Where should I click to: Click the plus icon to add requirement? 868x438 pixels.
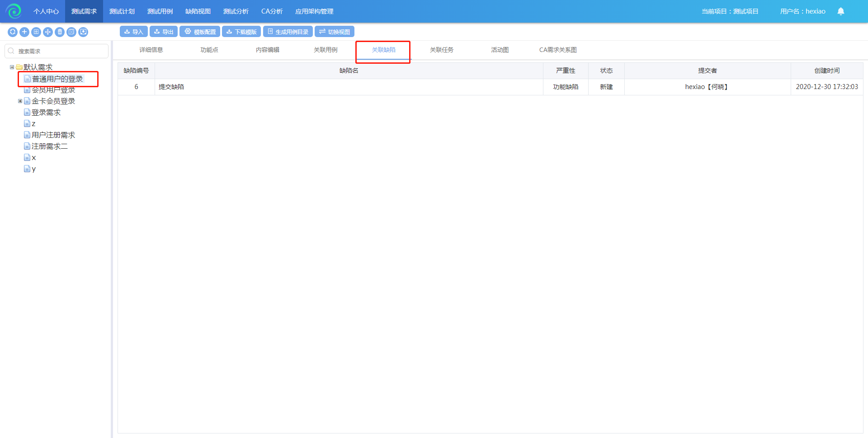(24, 32)
